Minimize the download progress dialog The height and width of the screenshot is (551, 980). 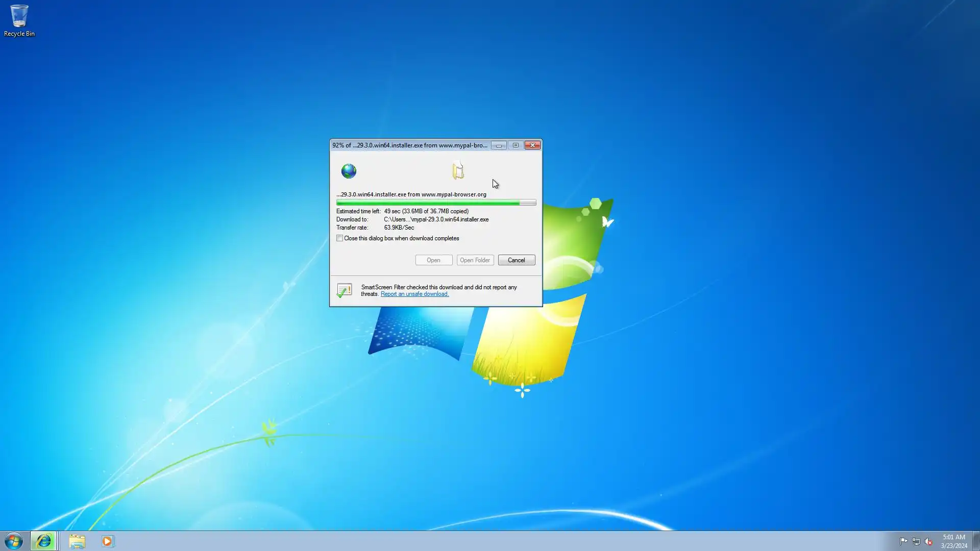[499, 145]
